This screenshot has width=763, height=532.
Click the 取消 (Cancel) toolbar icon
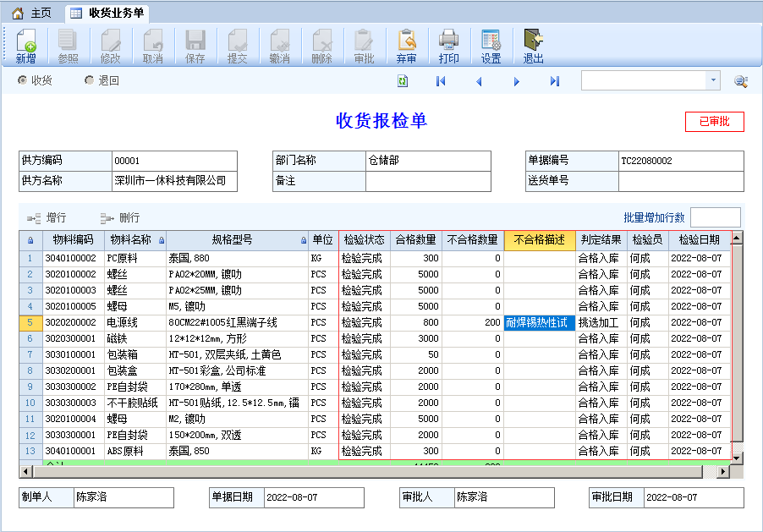point(153,47)
